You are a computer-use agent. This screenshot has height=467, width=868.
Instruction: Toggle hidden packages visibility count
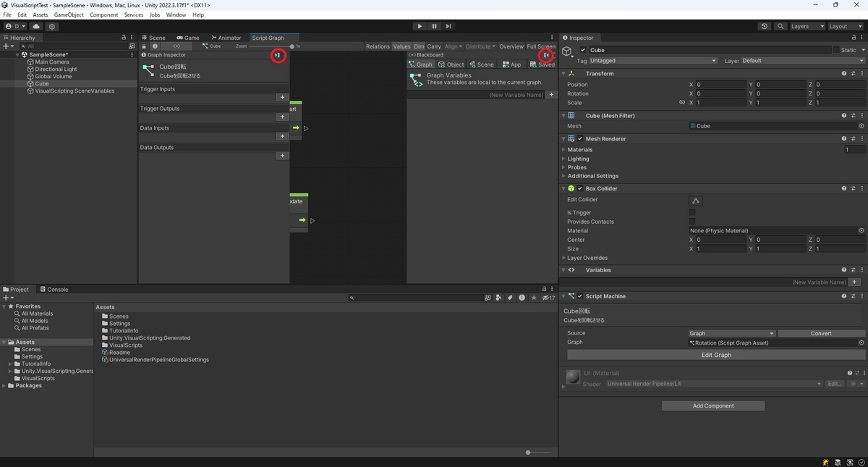pyautogui.click(x=548, y=298)
